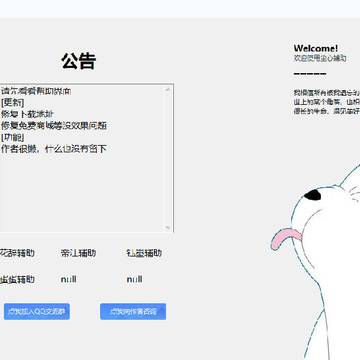
Task: Click the line 修复免费商城等没效果问题
Action: pos(54,126)
